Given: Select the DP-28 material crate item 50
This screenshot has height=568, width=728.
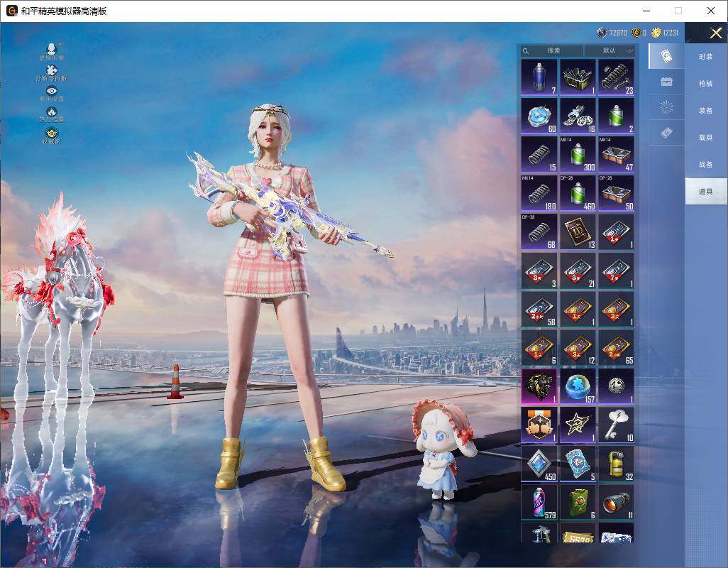Looking at the screenshot, I should [616, 193].
